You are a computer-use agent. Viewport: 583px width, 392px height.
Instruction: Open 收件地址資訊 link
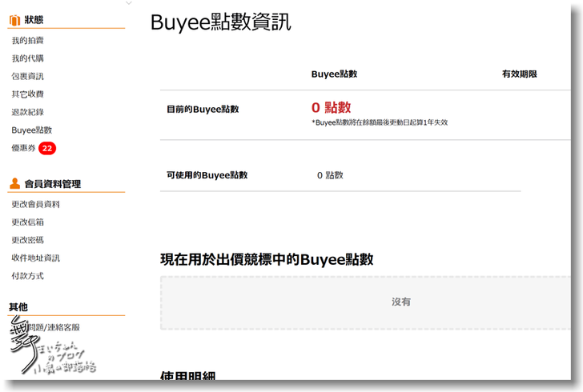tap(36, 258)
